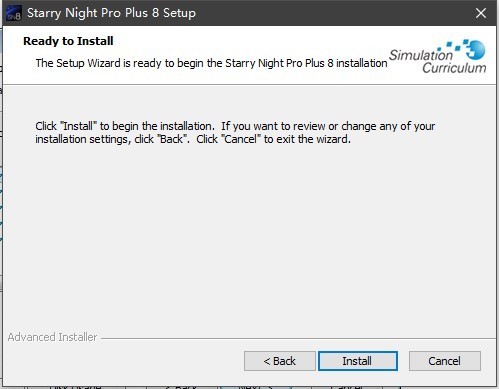Click the empty gray dialog body area
499x389 pixels.
pyautogui.click(x=249, y=233)
